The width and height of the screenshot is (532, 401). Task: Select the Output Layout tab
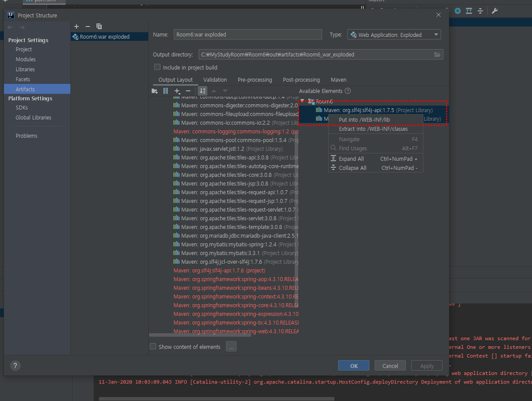[x=176, y=80]
